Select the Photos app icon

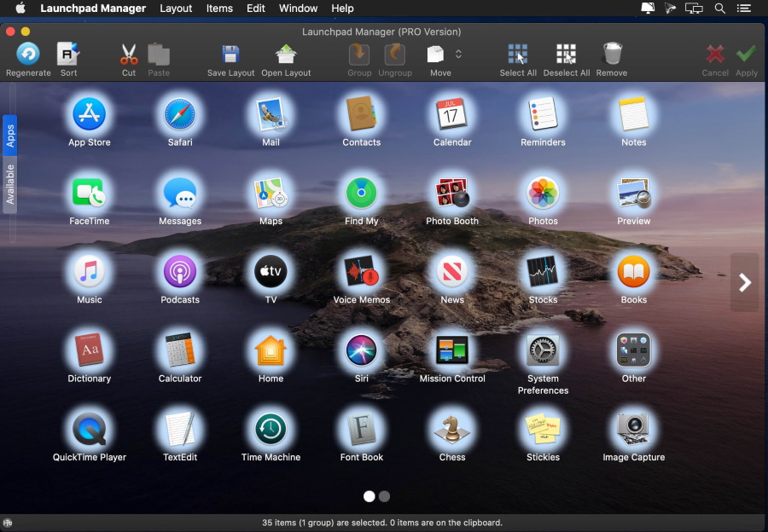[543, 193]
